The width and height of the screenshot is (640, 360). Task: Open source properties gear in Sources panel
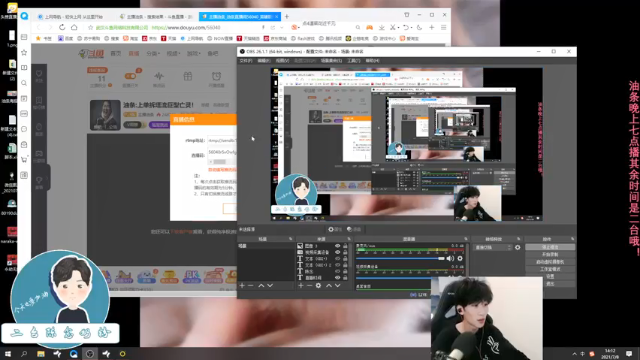point(318,286)
